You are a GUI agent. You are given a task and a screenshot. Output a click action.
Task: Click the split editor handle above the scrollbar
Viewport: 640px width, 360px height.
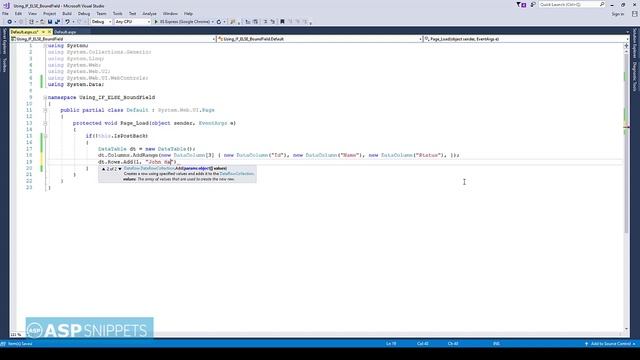[x=627, y=45]
